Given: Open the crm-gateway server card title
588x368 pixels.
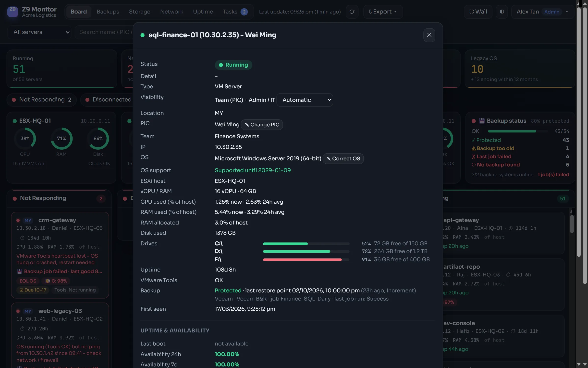Looking at the screenshot, I should pyautogui.click(x=57, y=220).
